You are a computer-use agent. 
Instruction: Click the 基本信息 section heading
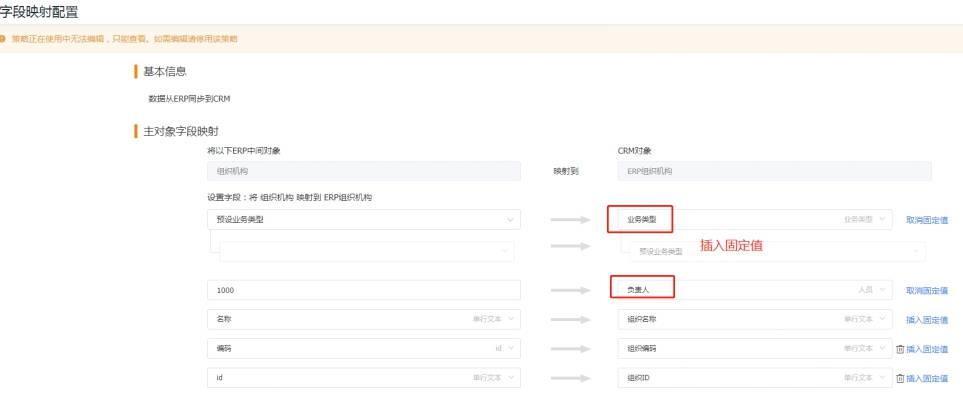click(x=165, y=72)
